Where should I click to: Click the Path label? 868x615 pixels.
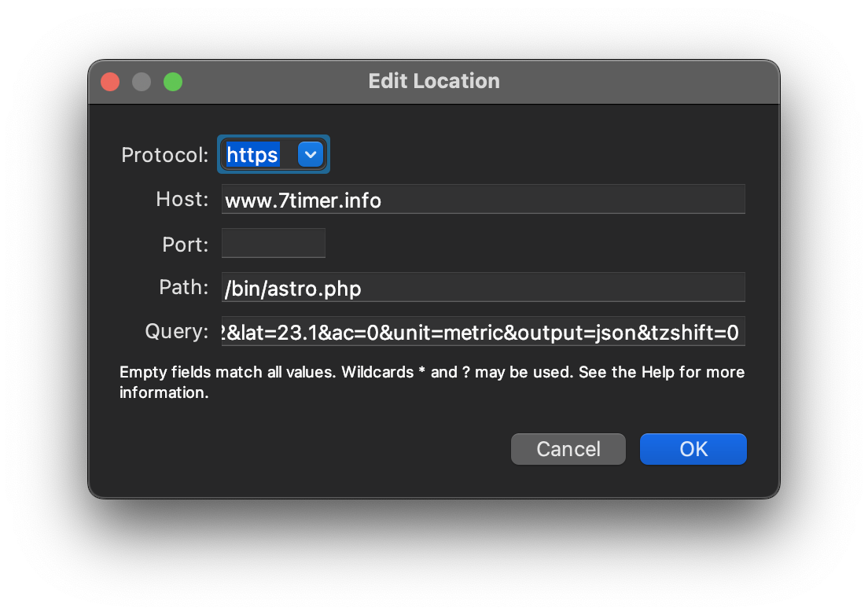tap(184, 288)
